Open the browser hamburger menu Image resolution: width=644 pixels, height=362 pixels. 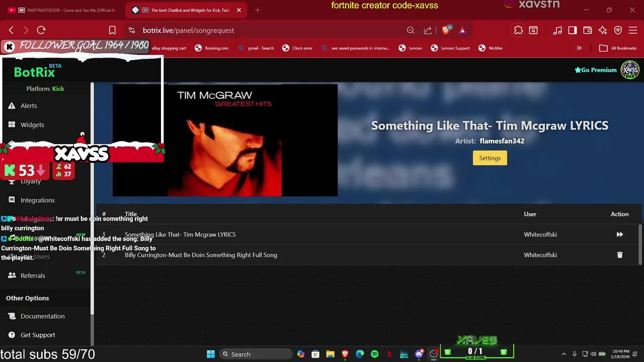point(633,30)
